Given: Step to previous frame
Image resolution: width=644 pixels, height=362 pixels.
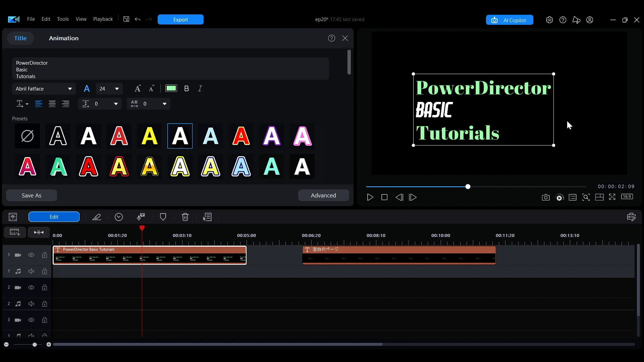Looking at the screenshot, I should click(x=399, y=197).
